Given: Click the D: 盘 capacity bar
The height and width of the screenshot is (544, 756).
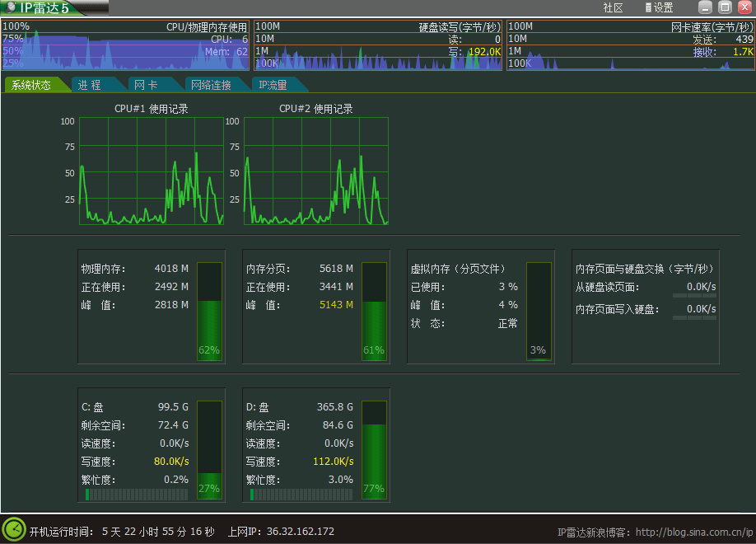Looking at the screenshot, I should pyautogui.click(x=375, y=449).
